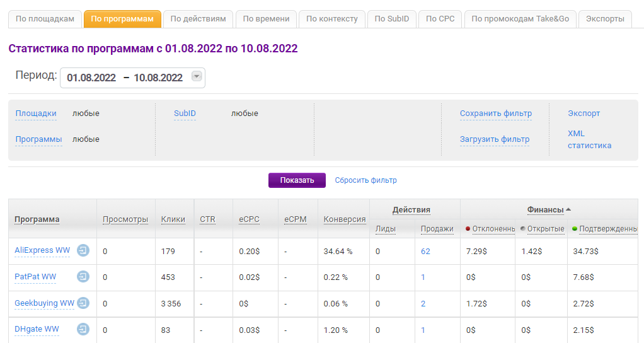644x343 pixels.
Task: Open the Экспорты tab
Action: point(605,19)
